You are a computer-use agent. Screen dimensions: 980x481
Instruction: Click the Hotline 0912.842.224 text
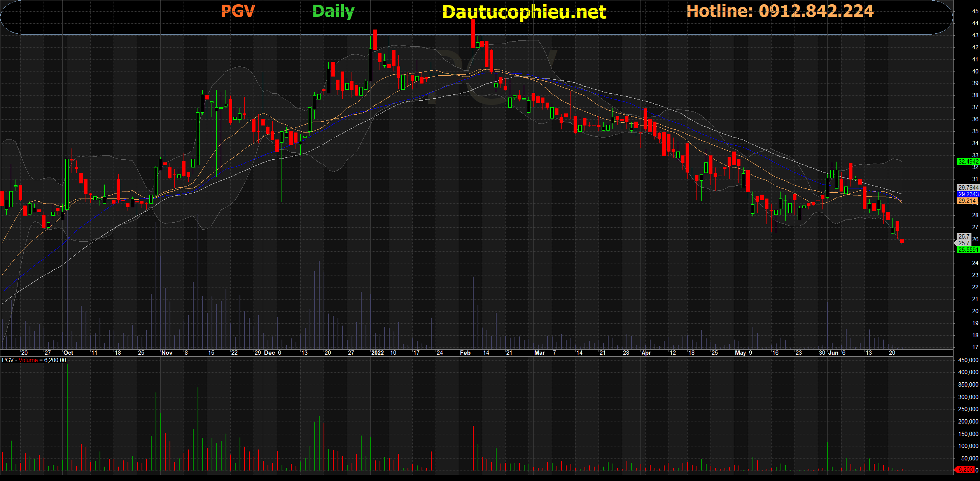pos(780,11)
